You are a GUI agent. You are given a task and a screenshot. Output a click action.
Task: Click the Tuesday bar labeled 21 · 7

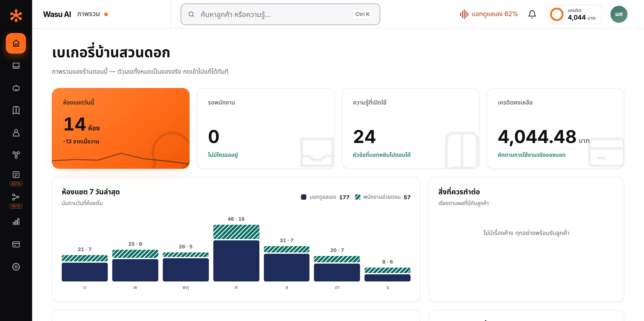(85, 268)
